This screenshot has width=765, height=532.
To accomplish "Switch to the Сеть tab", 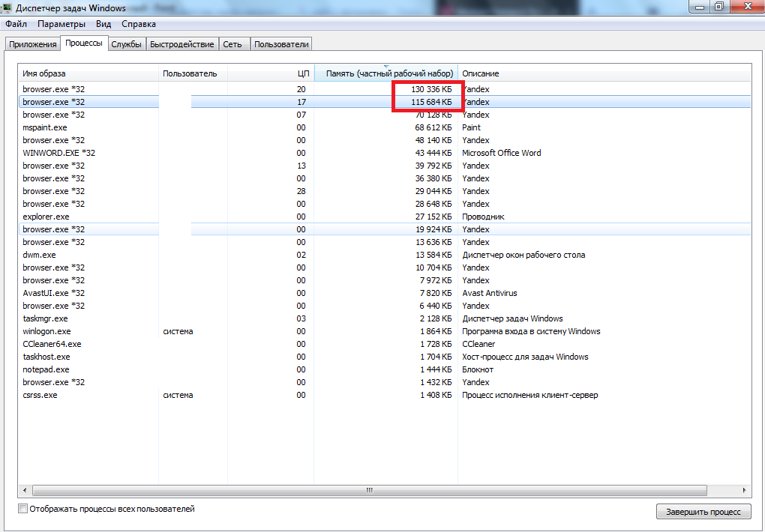I will (x=232, y=44).
